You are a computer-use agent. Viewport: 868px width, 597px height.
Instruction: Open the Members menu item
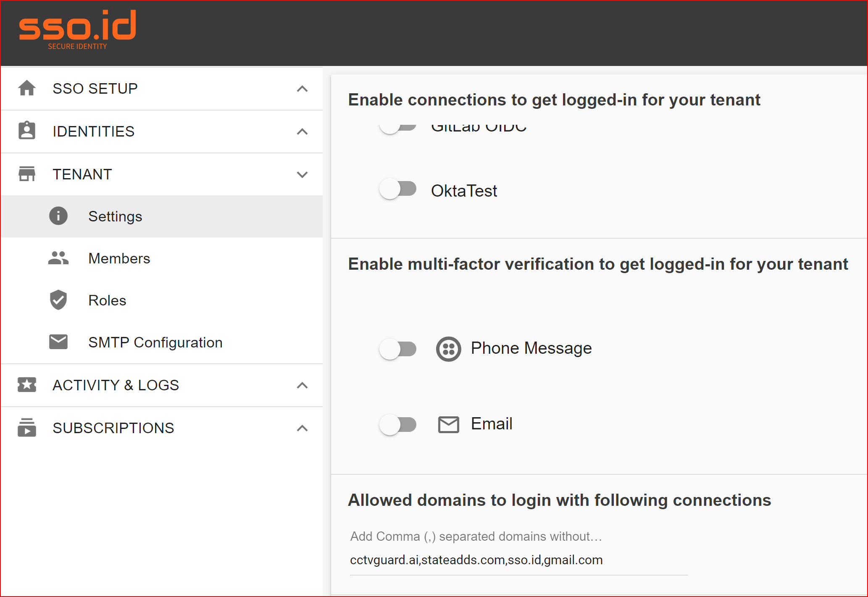click(119, 258)
